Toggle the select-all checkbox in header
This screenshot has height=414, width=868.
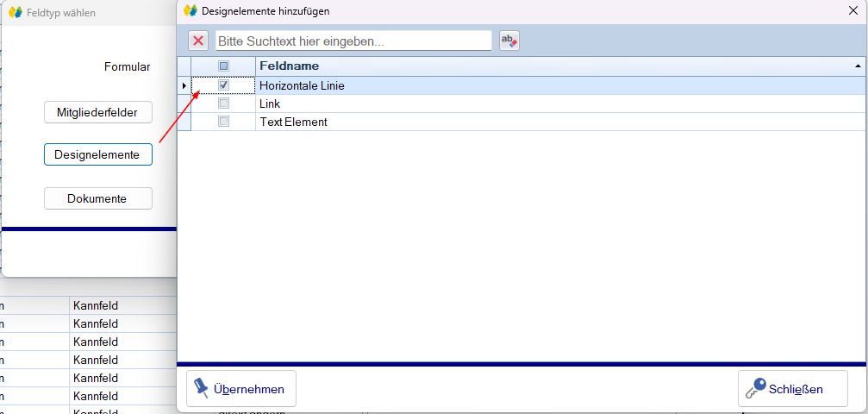[x=223, y=66]
